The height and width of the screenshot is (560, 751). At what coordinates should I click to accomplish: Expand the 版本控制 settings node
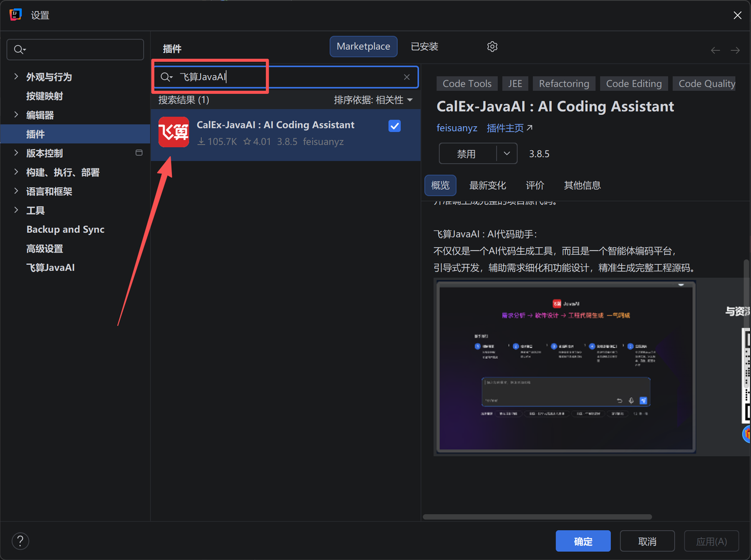[x=16, y=153]
